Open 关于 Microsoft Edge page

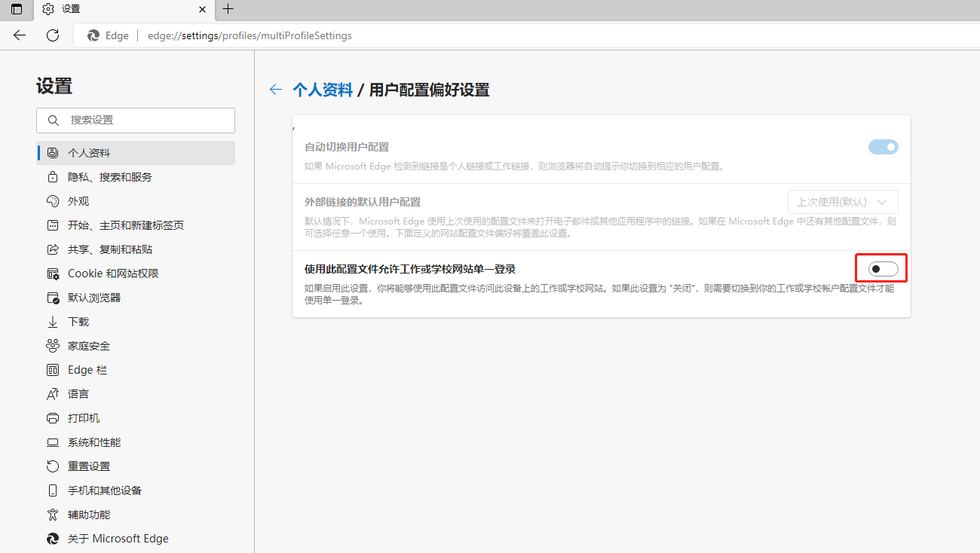pyautogui.click(x=136, y=539)
